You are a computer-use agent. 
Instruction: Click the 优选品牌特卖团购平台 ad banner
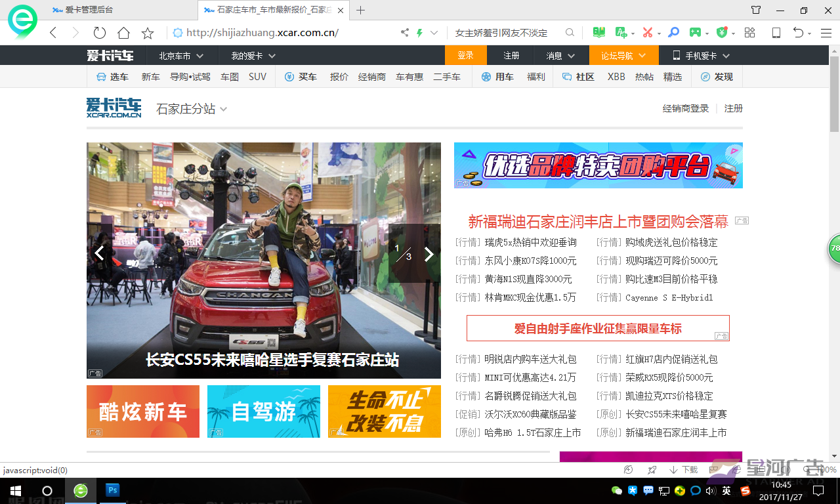(598, 165)
